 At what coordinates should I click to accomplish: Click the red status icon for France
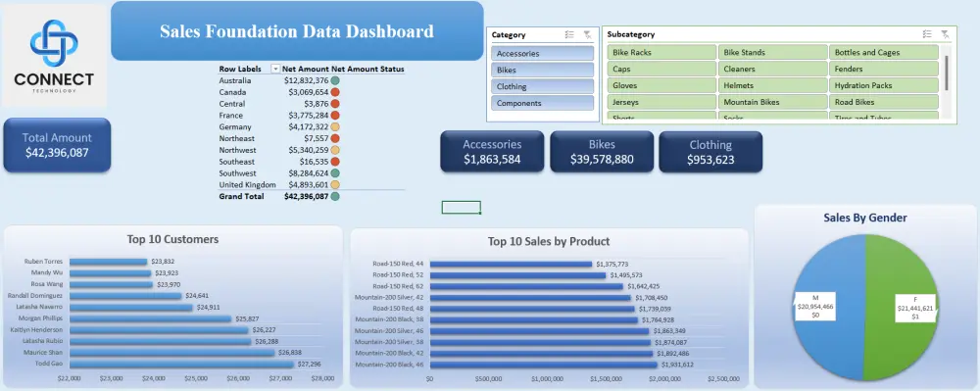pos(335,116)
